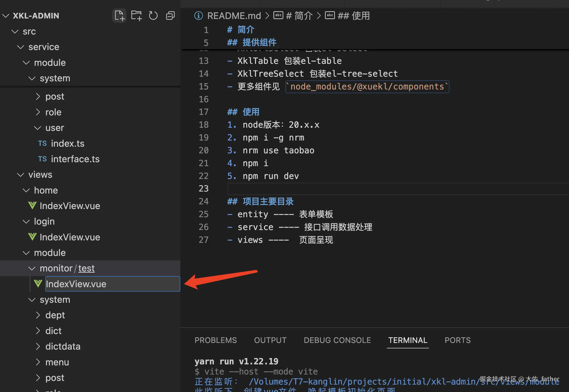Click the README.md info icon in breadcrumb
This screenshot has width=569, height=392.
[198, 16]
